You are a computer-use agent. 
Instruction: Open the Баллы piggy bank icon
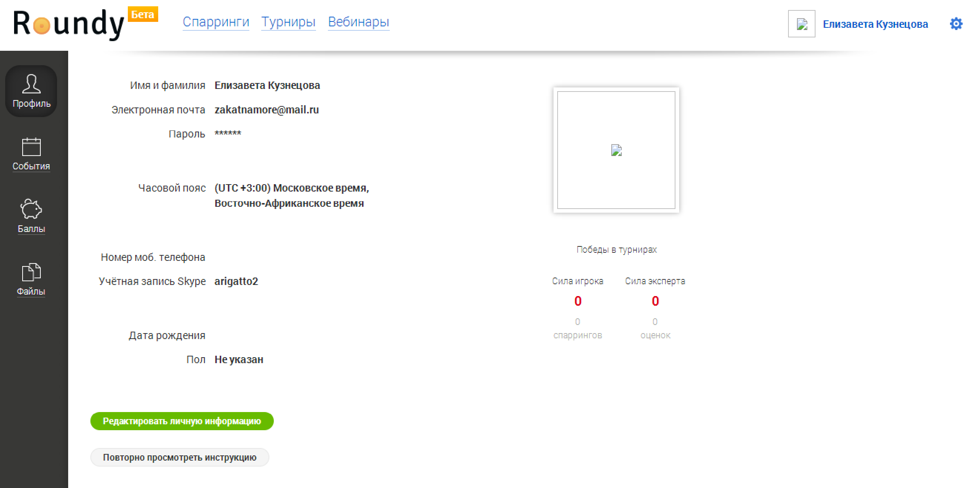click(x=31, y=209)
